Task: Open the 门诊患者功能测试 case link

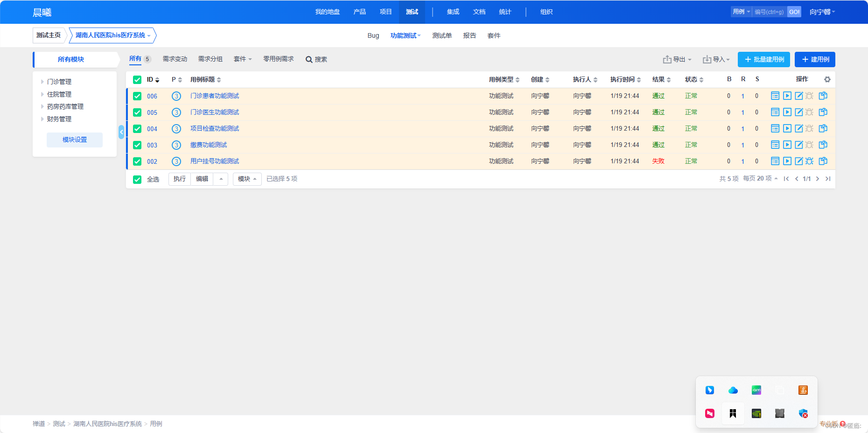Action: (x=215, y=96)
